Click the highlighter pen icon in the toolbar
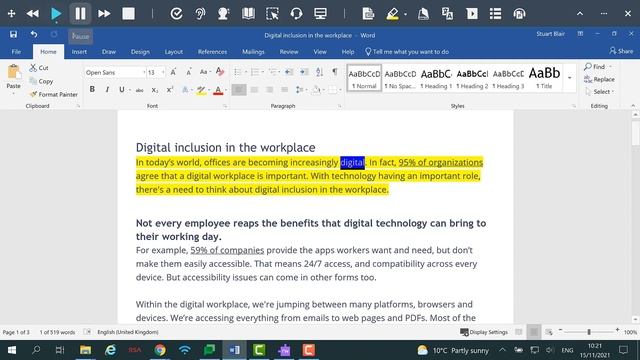 click(392, 14)
